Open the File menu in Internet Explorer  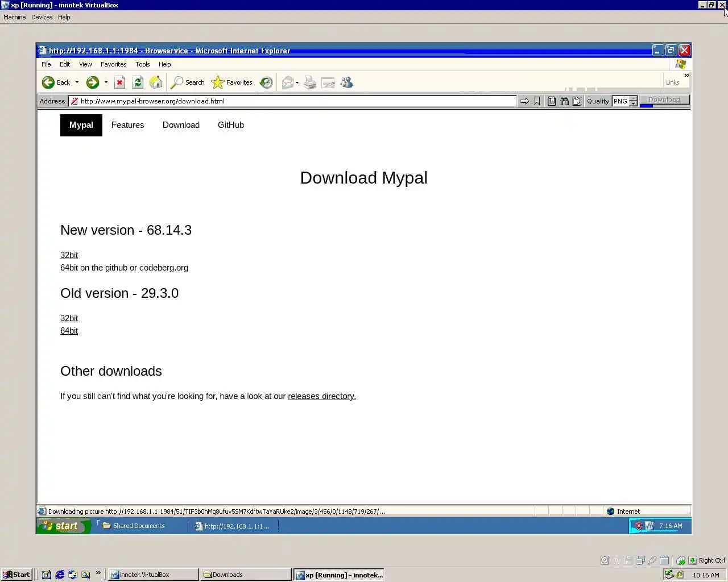46,64
